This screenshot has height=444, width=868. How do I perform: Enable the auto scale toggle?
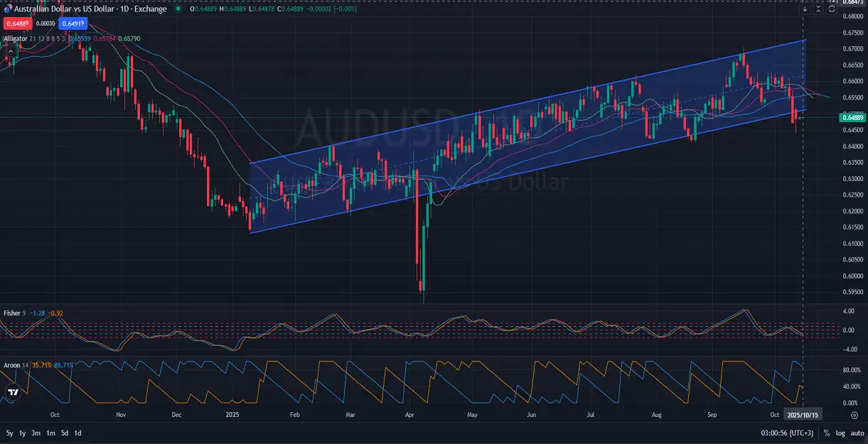pyautogui.click(x=857, y=431)
